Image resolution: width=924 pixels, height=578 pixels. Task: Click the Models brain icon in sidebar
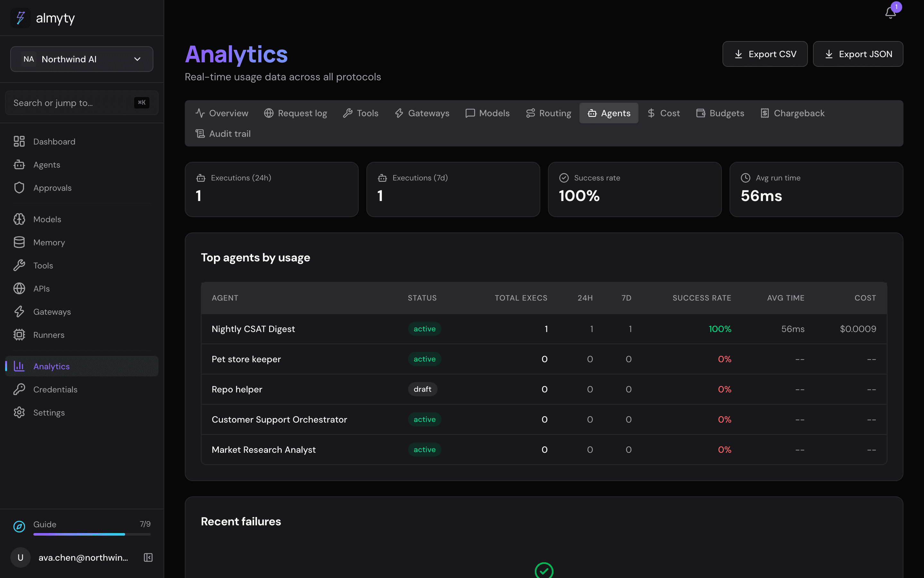pyautogui.click(x=19, y=219)
